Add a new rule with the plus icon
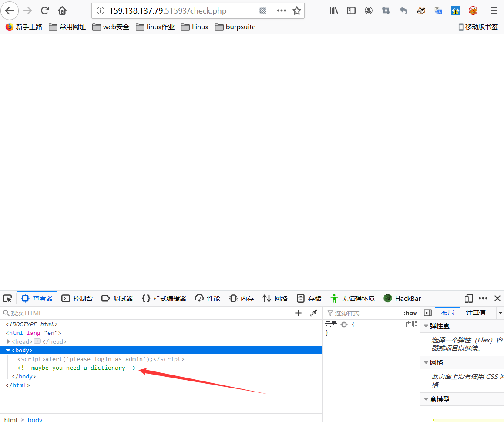The width and height of the screenshot is (504, 422). pos(298,313)
